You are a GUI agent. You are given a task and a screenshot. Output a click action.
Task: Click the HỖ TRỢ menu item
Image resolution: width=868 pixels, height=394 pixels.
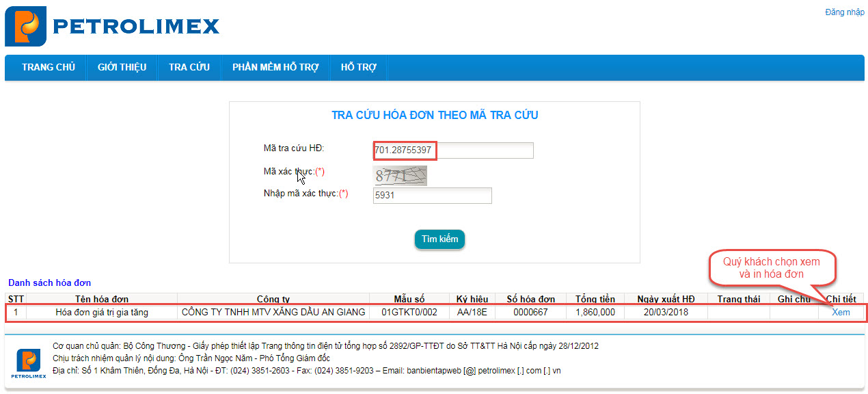359,67
